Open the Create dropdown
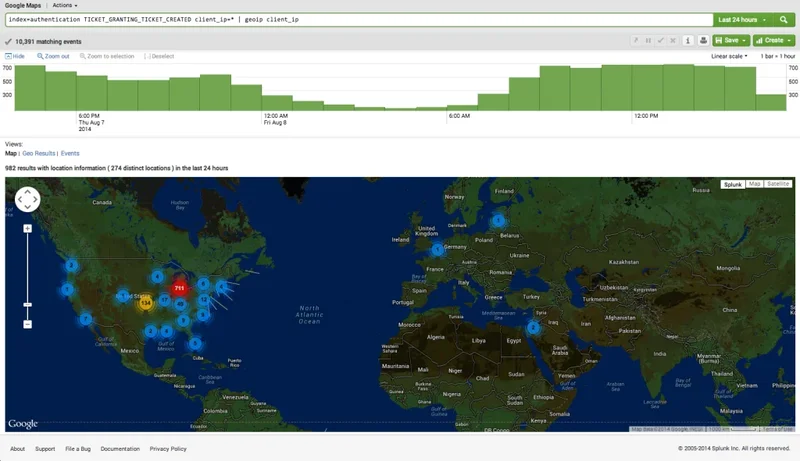Viewport: 800px width, 461px height. pos(773,40)
